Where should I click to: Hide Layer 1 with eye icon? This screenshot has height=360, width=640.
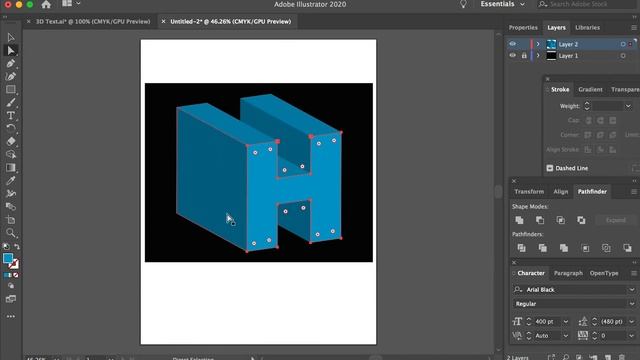(x=512, y=56)
